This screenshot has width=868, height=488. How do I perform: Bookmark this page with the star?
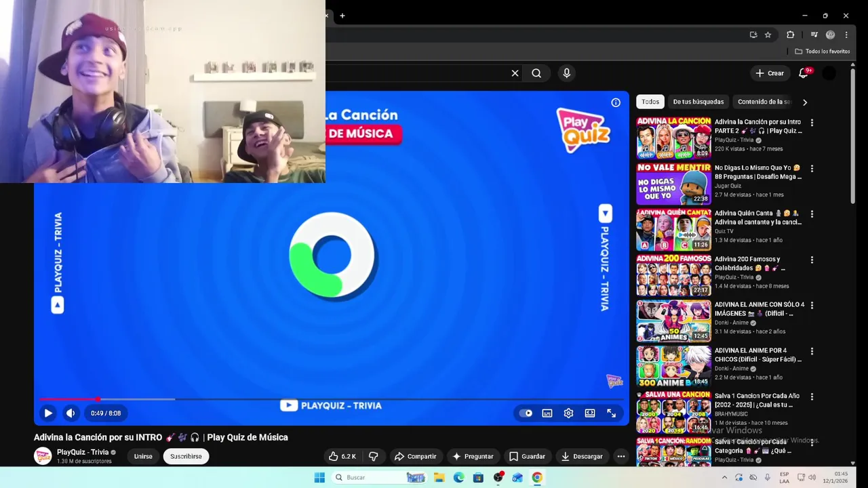point(768,35)
